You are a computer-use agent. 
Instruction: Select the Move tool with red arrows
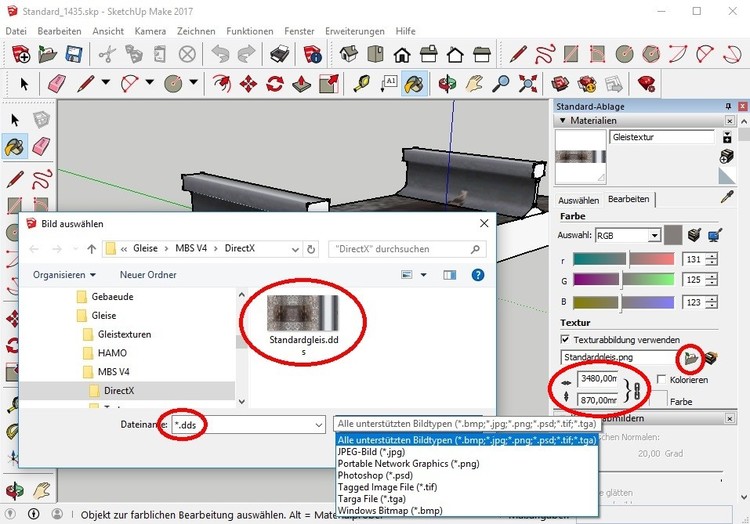click(248, 84)
